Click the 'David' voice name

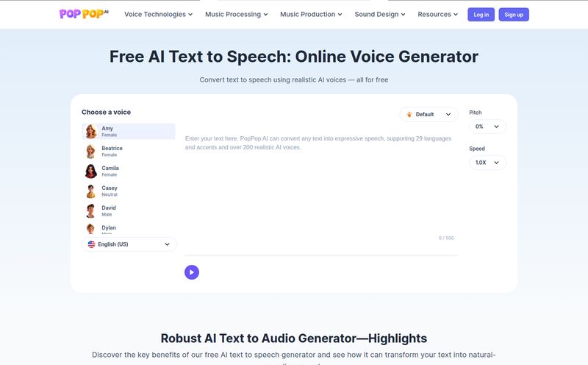pos(109,208)
